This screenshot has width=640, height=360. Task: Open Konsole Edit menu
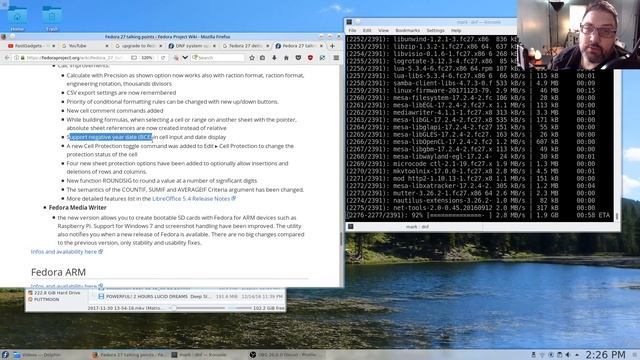(367, 31)
